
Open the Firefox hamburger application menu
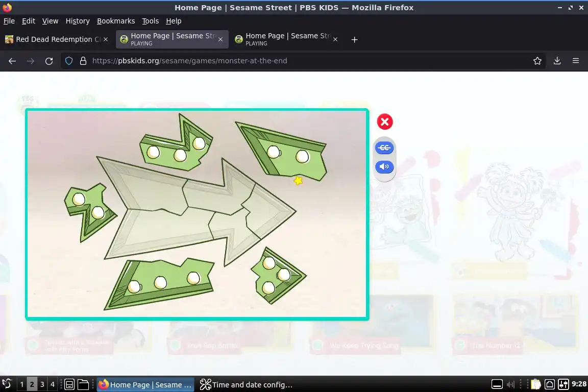pos(576,61)
